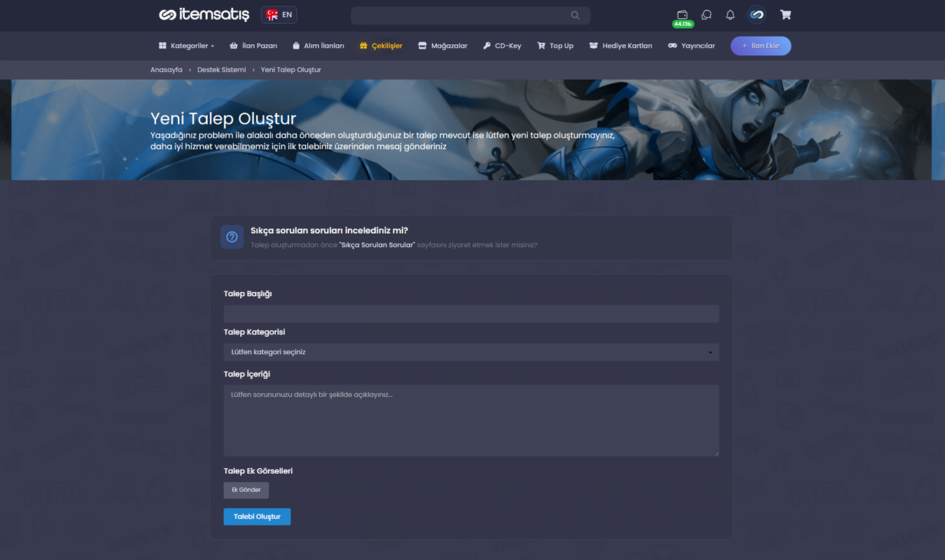Open the profile avatar menu

[757, 15]
